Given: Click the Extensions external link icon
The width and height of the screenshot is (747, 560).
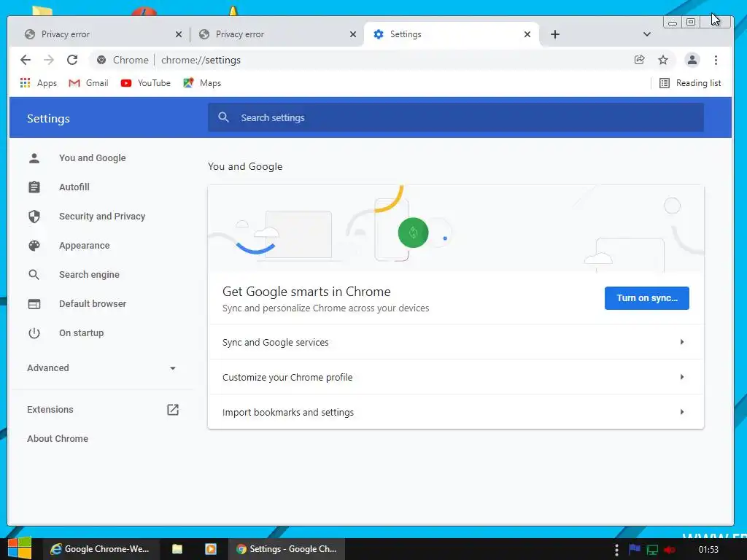Looking at the screenshot, I should click(x=172, y=410).
